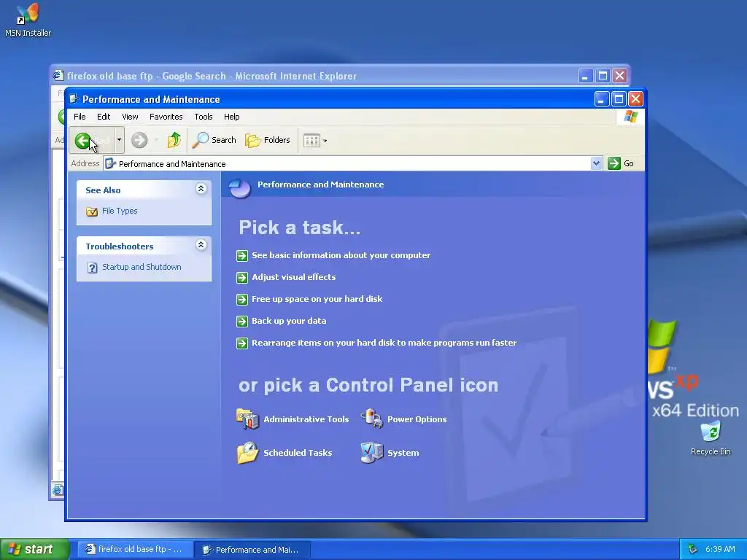The height and width of the screenshot is (560, 747).
Task: Choose Free up space on your hard disk
Action: [317, 299]
